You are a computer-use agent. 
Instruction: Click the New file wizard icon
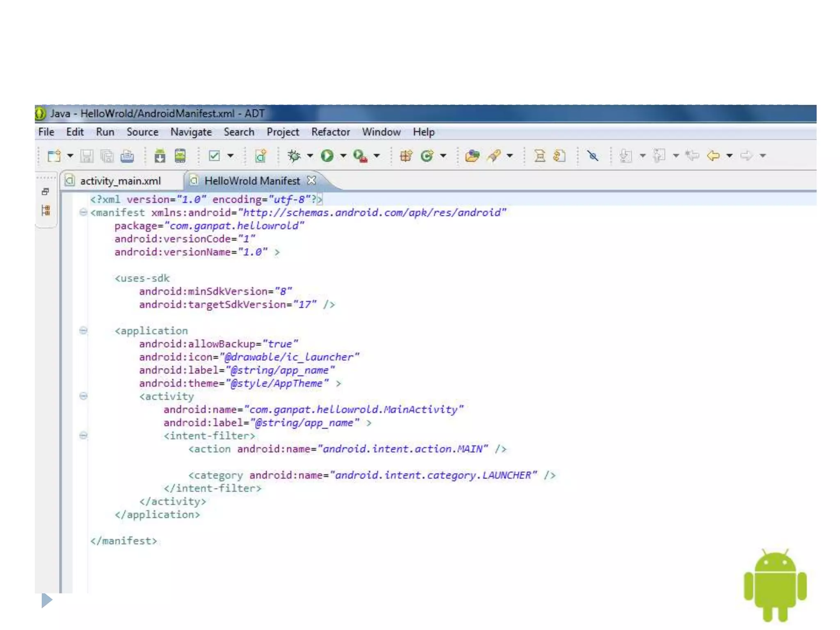(54, 156)
